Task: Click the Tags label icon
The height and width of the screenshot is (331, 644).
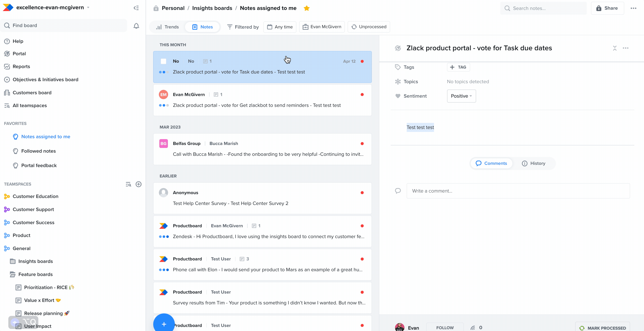Action: [x=397, y=67]
